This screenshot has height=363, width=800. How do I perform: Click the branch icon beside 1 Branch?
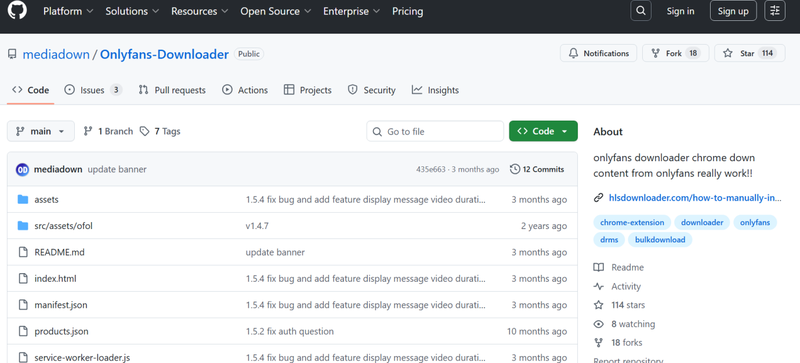pos(88,131)
